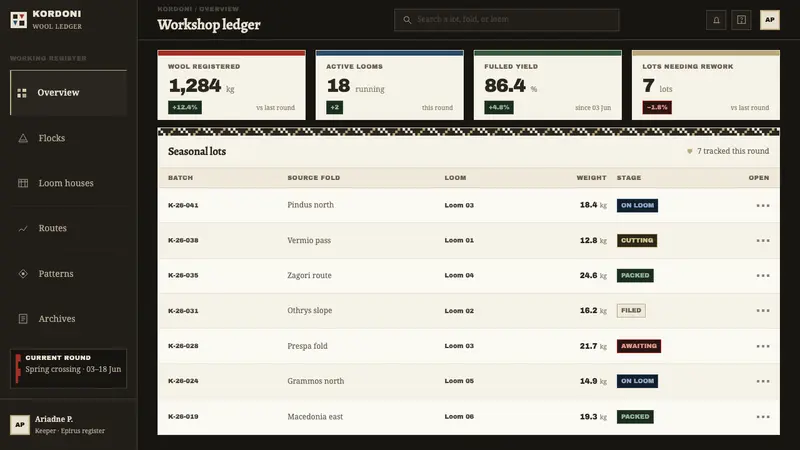
Task: Sort by the Weight column header
Action: coord(591,178)
